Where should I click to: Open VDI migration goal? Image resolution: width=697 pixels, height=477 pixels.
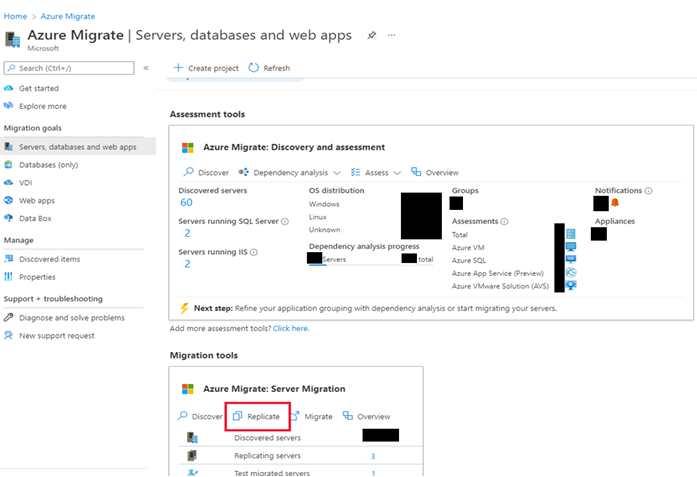(x=25, y=183)
